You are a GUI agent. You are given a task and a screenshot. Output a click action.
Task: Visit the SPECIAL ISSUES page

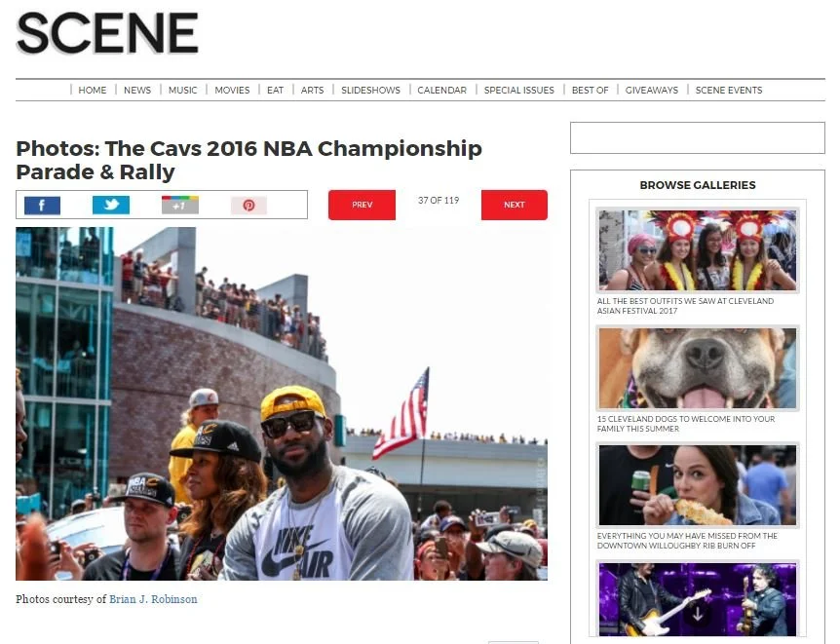coord(519,90)
